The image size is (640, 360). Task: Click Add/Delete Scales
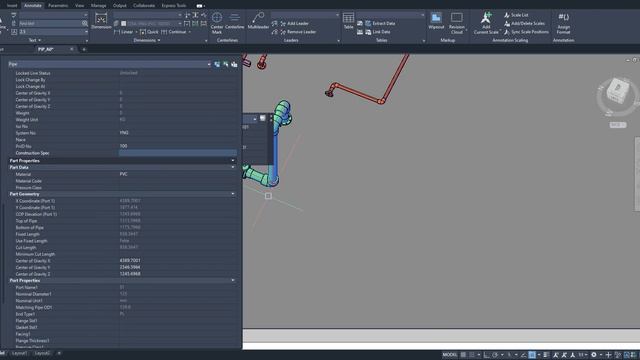click(524, 24)
